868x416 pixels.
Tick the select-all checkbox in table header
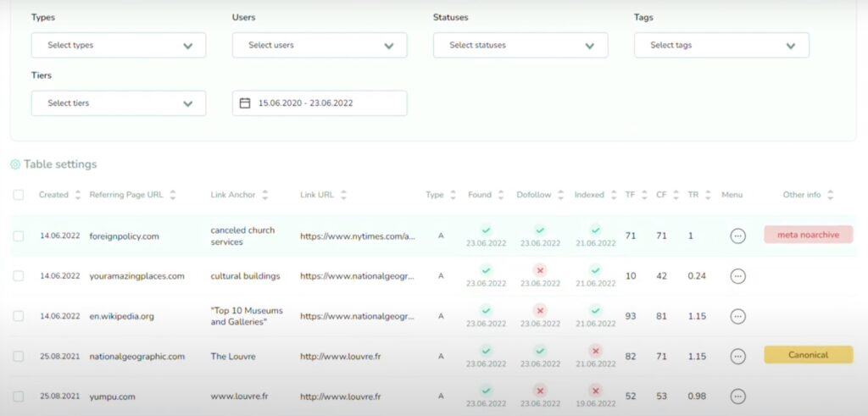19,195
